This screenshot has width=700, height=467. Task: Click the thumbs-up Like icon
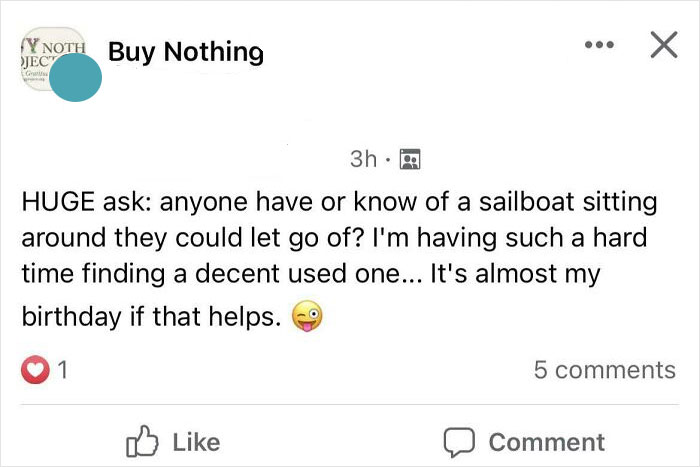click(142, 441)
